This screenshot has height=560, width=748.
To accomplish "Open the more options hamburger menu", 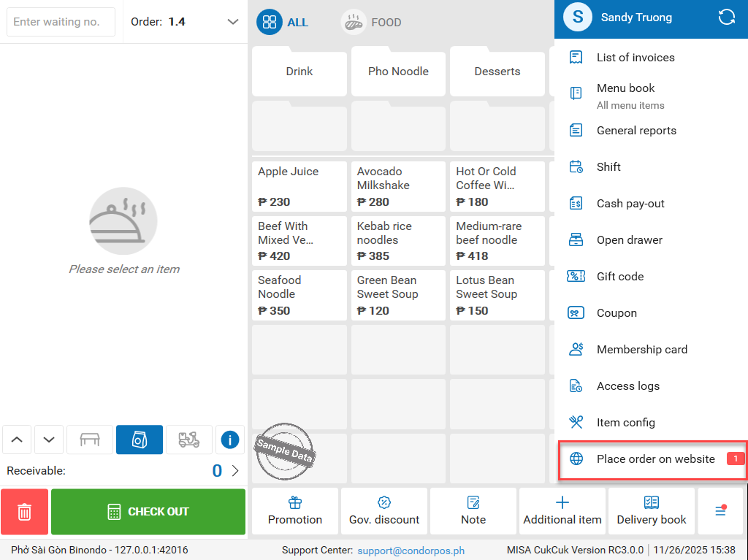I will pos(720,511).
